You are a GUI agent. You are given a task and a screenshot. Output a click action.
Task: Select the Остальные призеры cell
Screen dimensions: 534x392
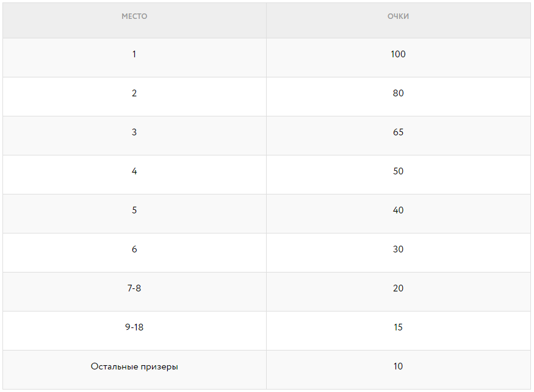tap(134, 366)
